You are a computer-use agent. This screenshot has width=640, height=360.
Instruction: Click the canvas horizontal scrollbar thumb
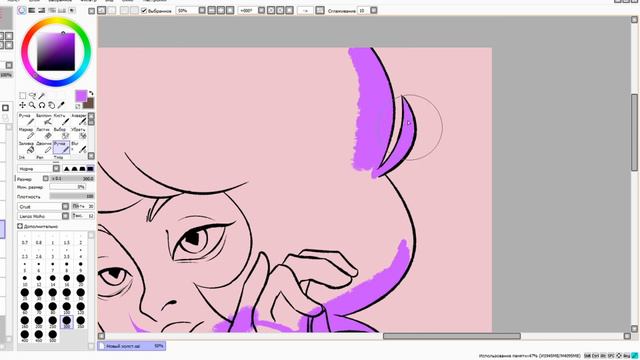451,336
